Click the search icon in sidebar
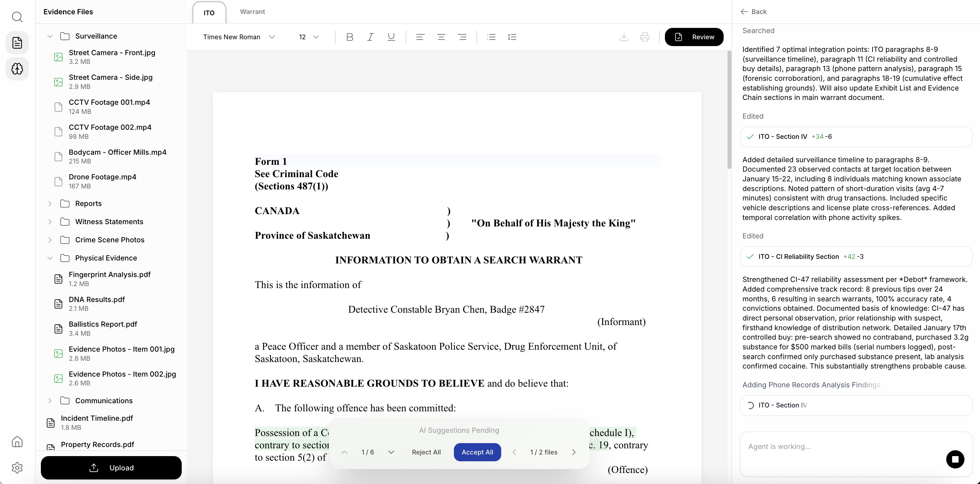This screenshot has height=484, width=980. (17, 17)
